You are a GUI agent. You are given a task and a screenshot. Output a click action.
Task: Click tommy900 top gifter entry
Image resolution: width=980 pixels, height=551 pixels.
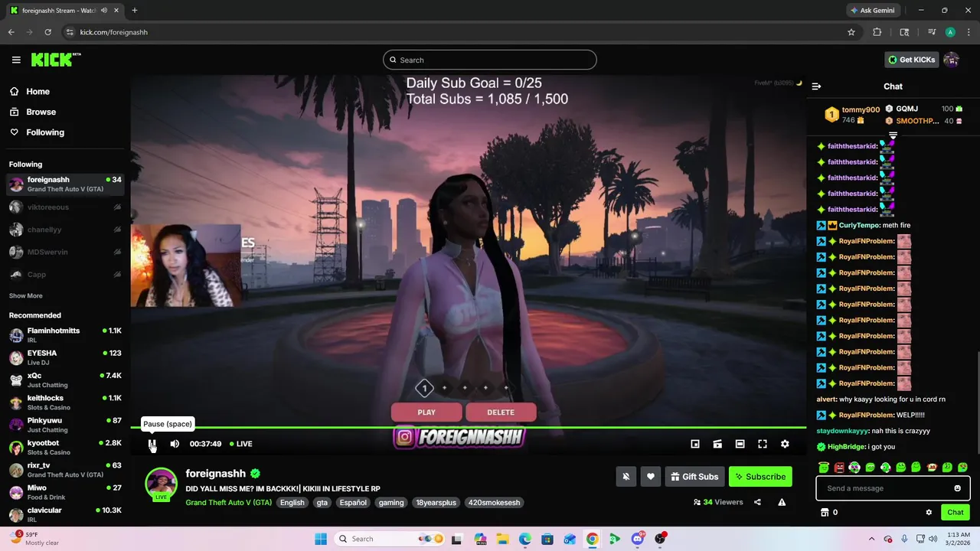[851, 115]
